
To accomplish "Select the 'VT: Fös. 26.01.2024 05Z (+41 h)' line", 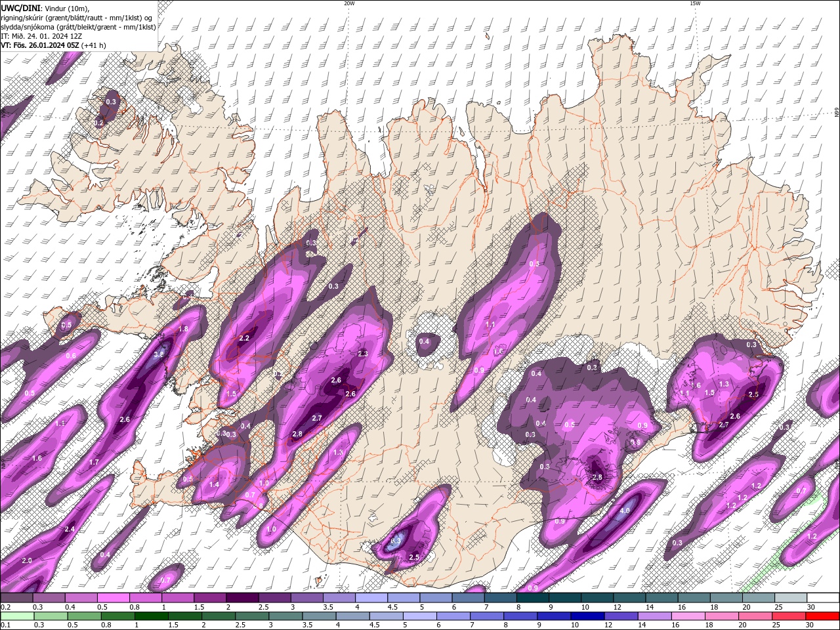I will 53,45.
